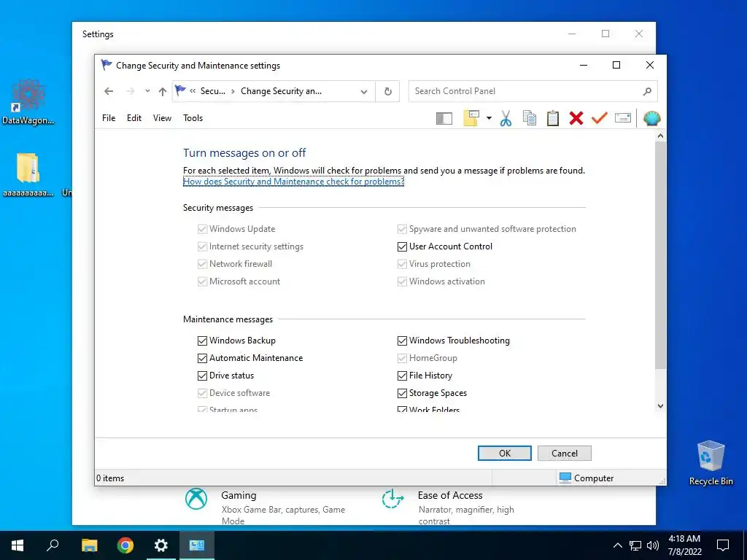Click the Ease of Access icon in Settings
The height and width of the screenshot is (560, 747).
tap(392, 499)
